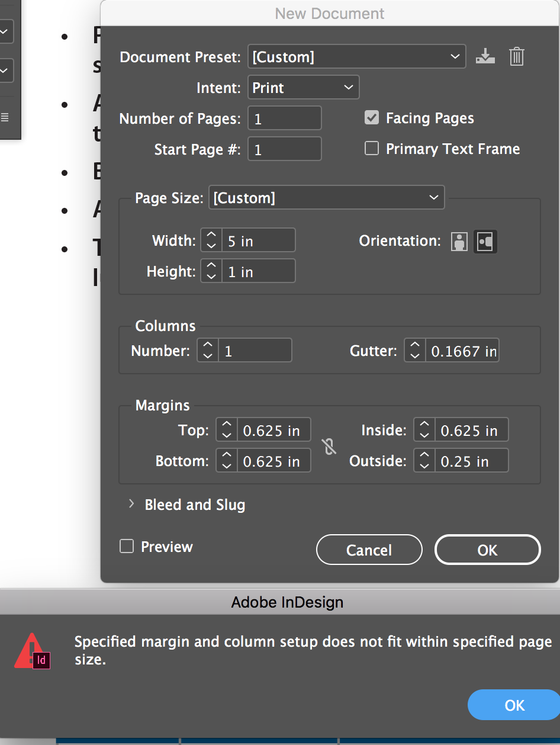Open the Document Preset dropdown
Image resolution: width=560 pixels, height=745 pixels.
click(x=356, y=56)
